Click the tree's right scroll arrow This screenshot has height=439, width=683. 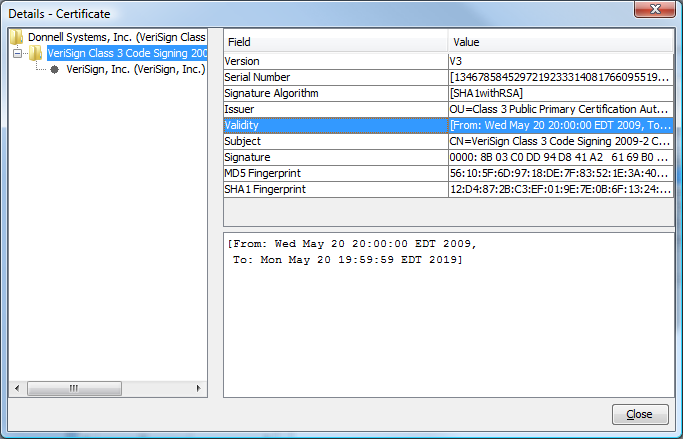[199, 388]
